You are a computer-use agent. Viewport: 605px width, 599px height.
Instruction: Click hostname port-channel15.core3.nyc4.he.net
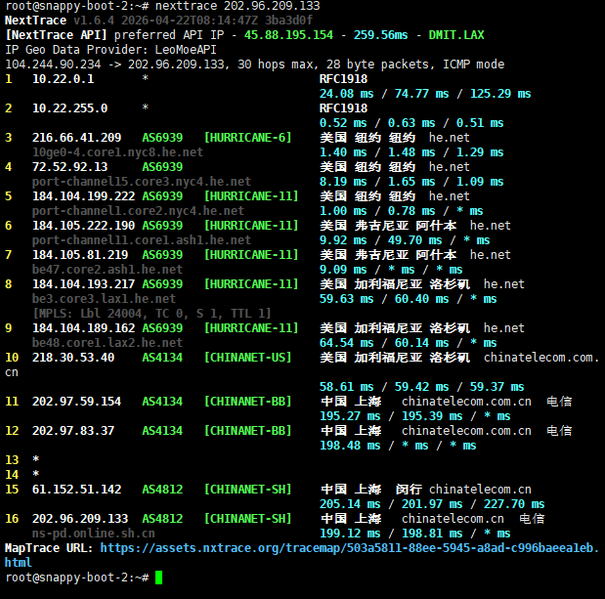coord(142,182)
